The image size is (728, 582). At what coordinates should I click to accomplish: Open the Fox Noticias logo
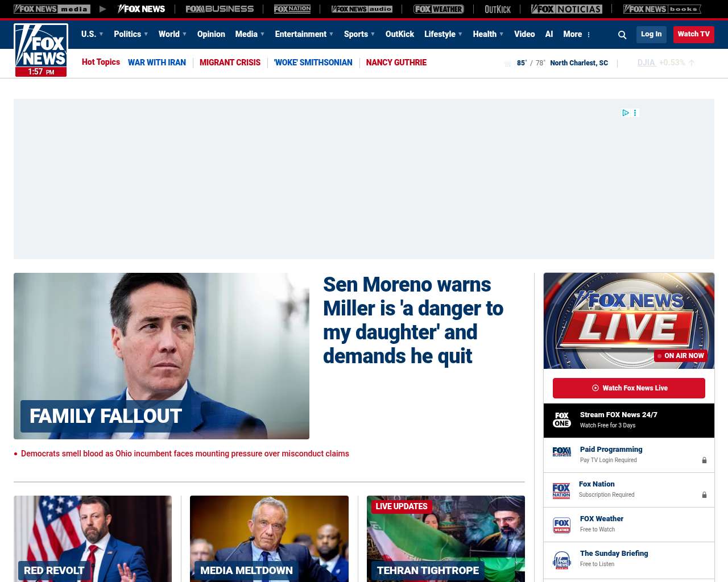566,9
